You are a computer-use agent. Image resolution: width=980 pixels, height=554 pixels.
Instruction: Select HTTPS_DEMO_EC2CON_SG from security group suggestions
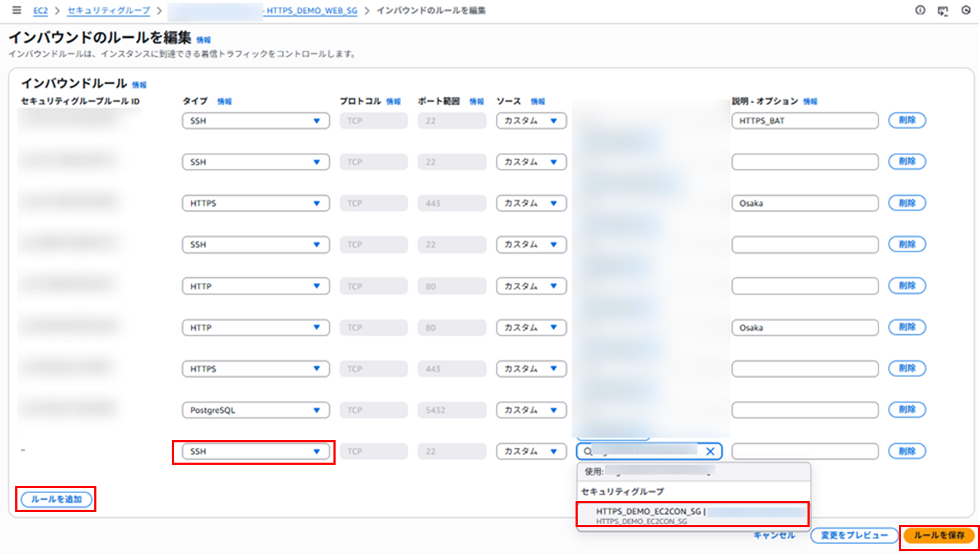point(693,516)
